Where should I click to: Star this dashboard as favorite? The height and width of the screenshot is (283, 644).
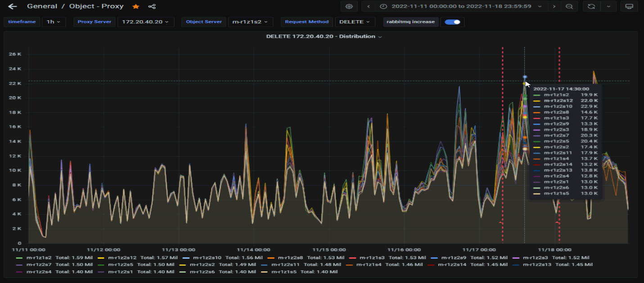[135, 6]
